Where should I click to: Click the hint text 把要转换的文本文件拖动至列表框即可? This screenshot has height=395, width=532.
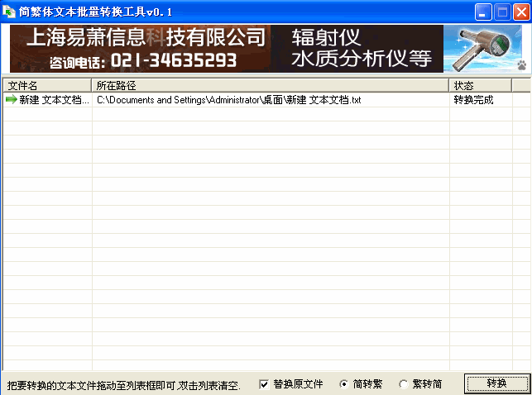[x=124, y=386]
